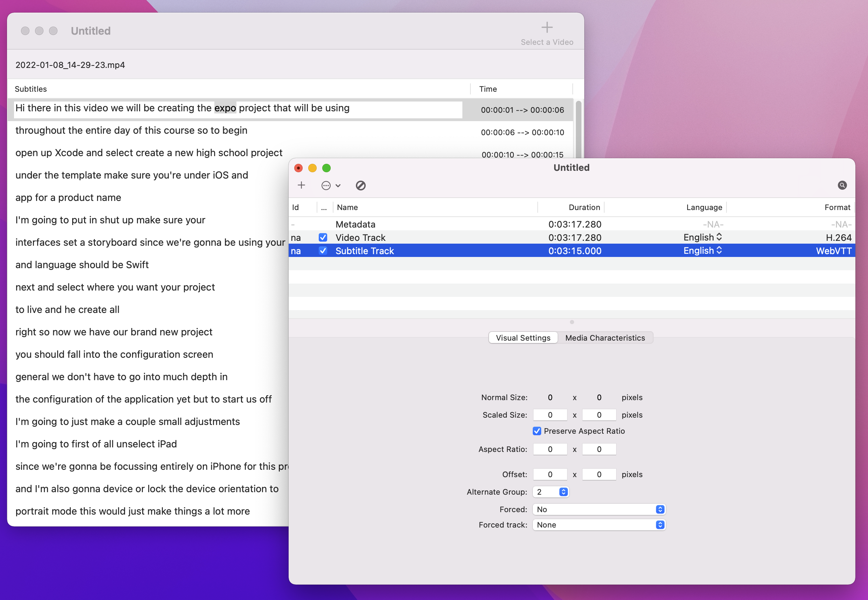
Task: Close the front Untitled tracks window
Action: pyautogui.click(x=298, y=168)
